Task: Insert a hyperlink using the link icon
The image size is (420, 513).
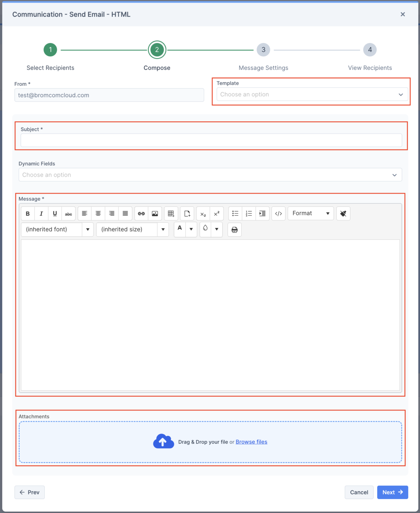Action: point(141,213)
